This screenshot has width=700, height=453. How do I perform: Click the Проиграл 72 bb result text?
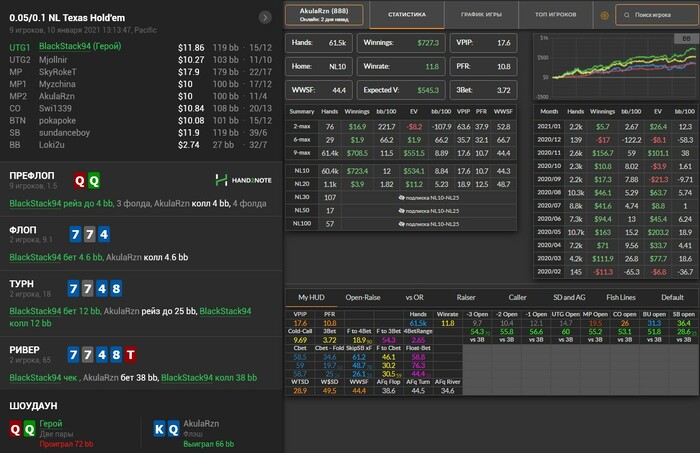click(67, 444)
